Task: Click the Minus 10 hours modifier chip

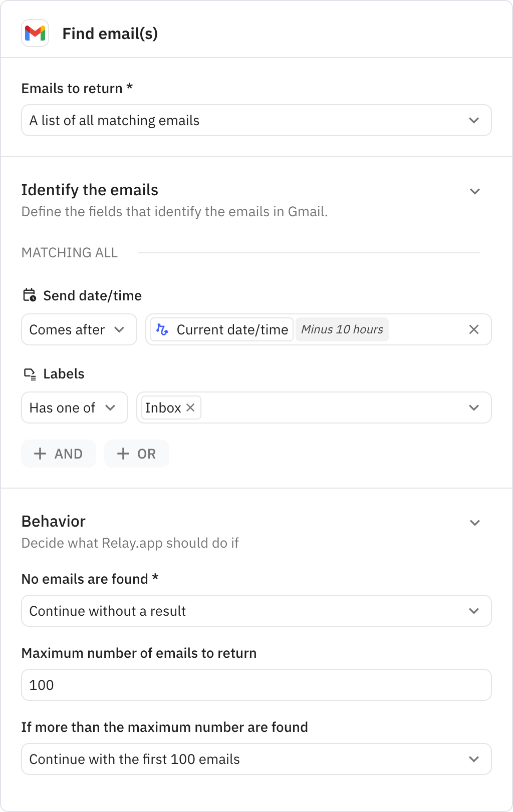Action: pyautogui.click(x=342, y=329)
